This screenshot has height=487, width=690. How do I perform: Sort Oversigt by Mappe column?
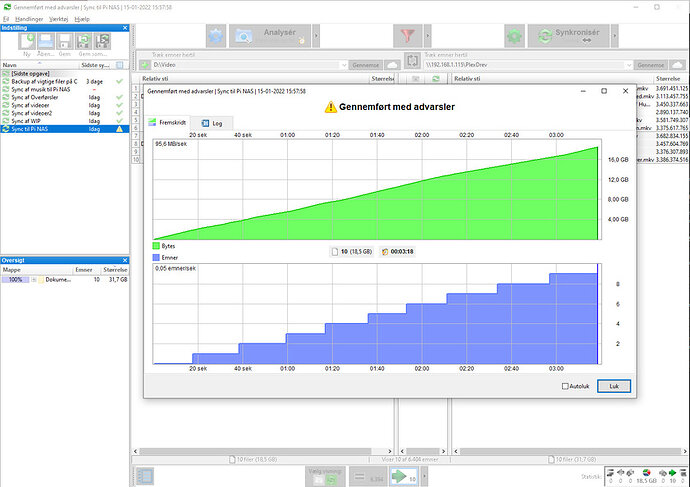coord(37,270)
